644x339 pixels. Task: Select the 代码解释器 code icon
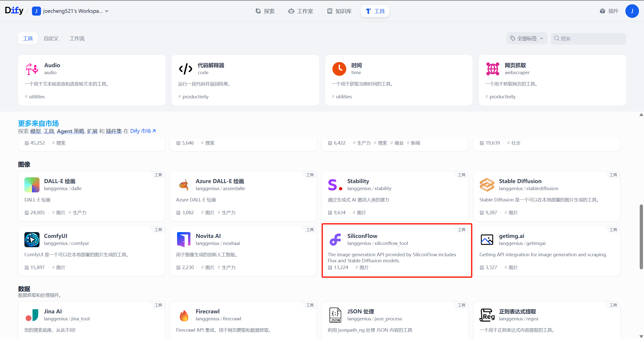pos(185,69)
